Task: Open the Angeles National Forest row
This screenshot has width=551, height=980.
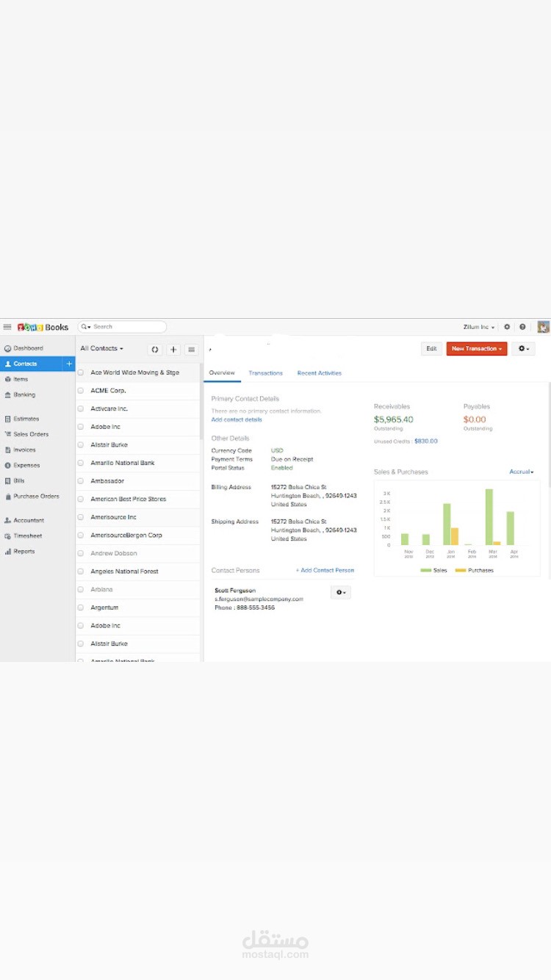Action: [x=138, y=572]
